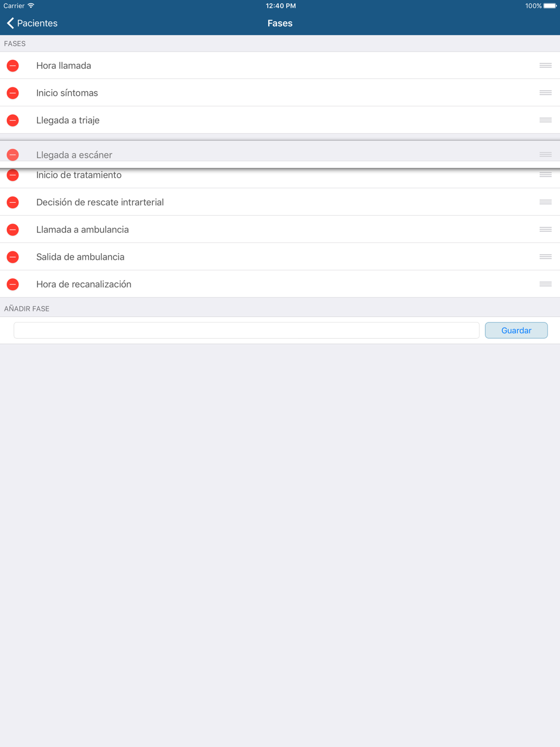Tap reorder handle of Hora de recanalización

click(545, 284)
